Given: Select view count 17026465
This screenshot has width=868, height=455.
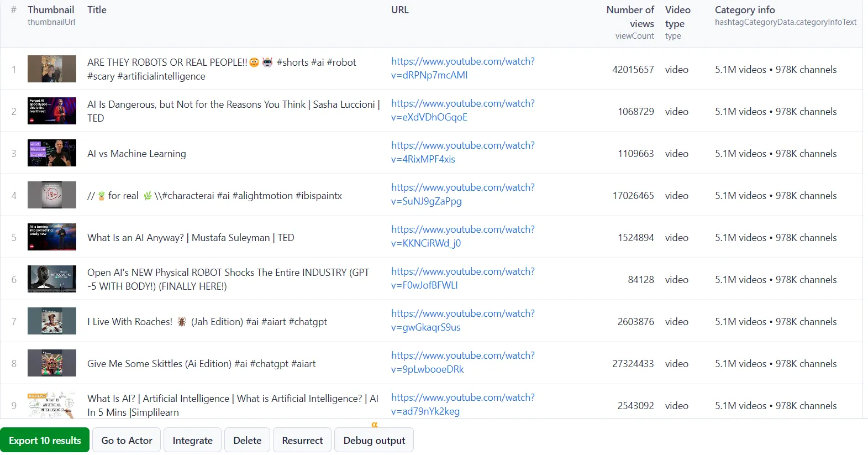Looking at the screenshot, I should [x=633, y=196].
